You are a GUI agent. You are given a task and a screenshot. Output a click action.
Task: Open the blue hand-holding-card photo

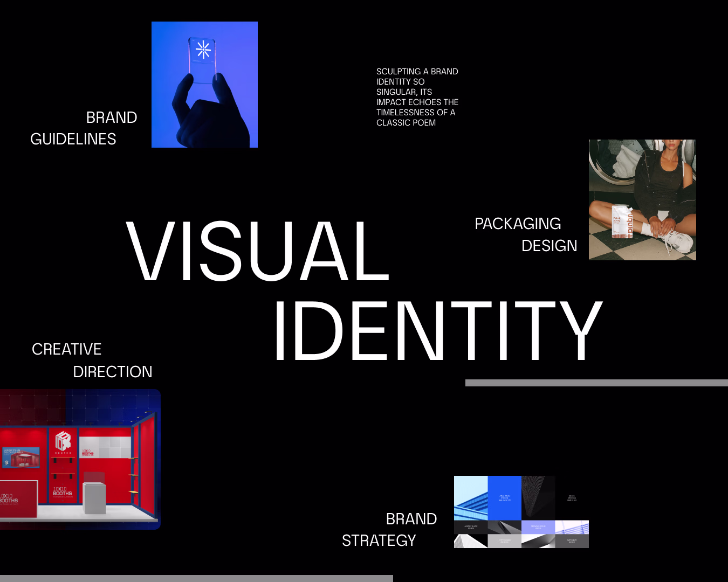205,84
